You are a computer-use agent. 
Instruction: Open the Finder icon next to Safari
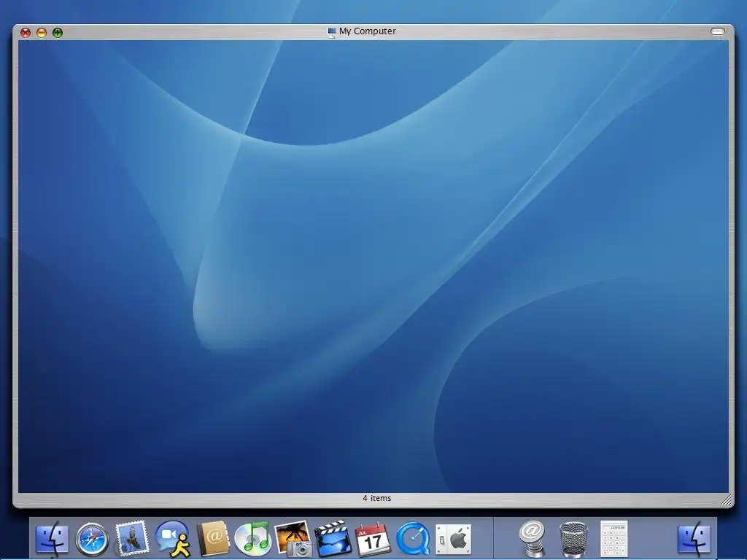point(52,539)
